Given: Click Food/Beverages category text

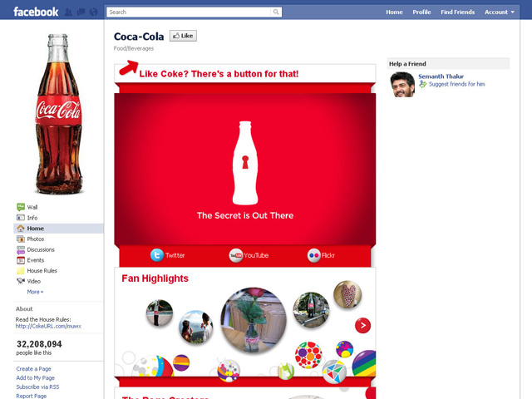Looking at the screenshot, I should pyautogui.click(x=134, y=48).
